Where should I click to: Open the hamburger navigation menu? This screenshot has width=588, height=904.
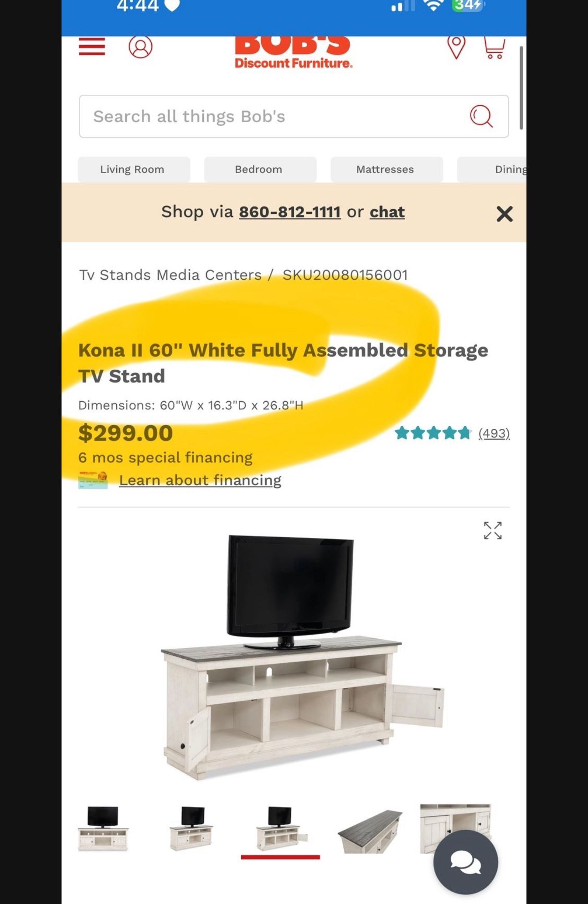tap(92, 46)
